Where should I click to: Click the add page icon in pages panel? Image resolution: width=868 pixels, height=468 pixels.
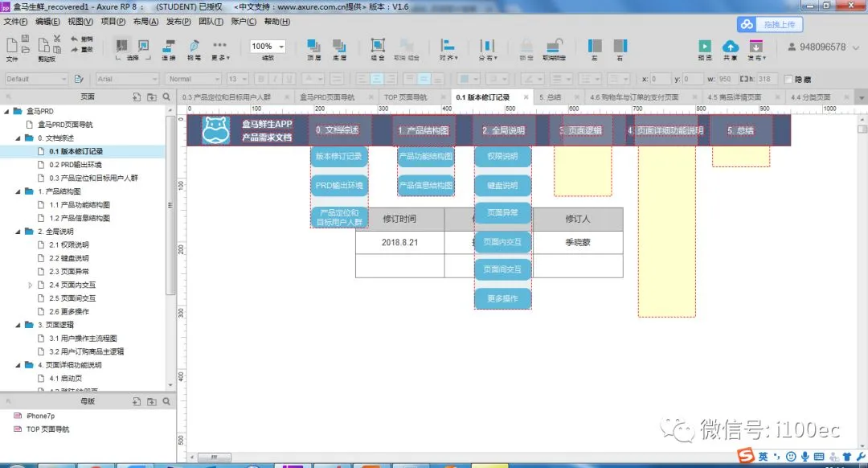[137, 97]
